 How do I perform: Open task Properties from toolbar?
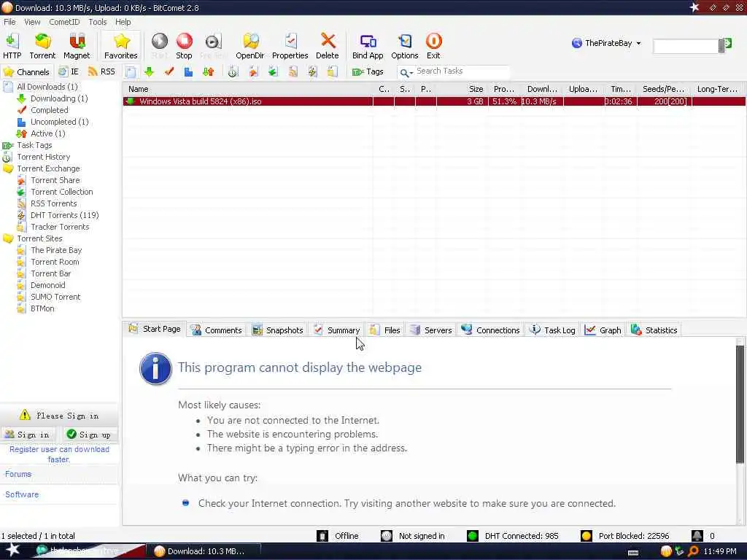tap(290, 46)
